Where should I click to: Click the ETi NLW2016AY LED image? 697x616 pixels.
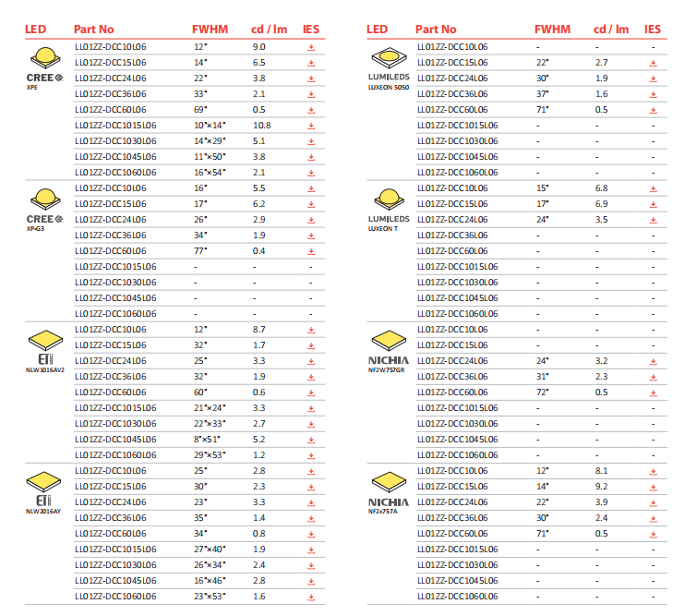[x=43, y=482]
